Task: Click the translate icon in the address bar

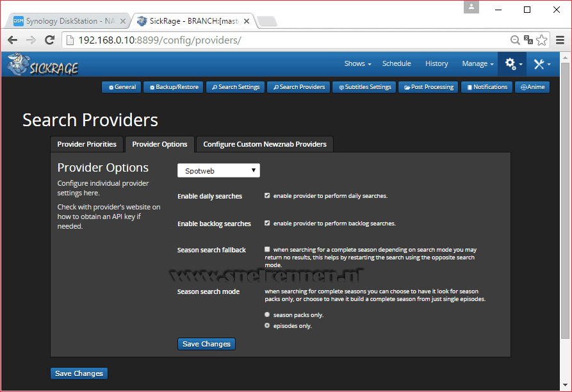Action: coord(528,40)
